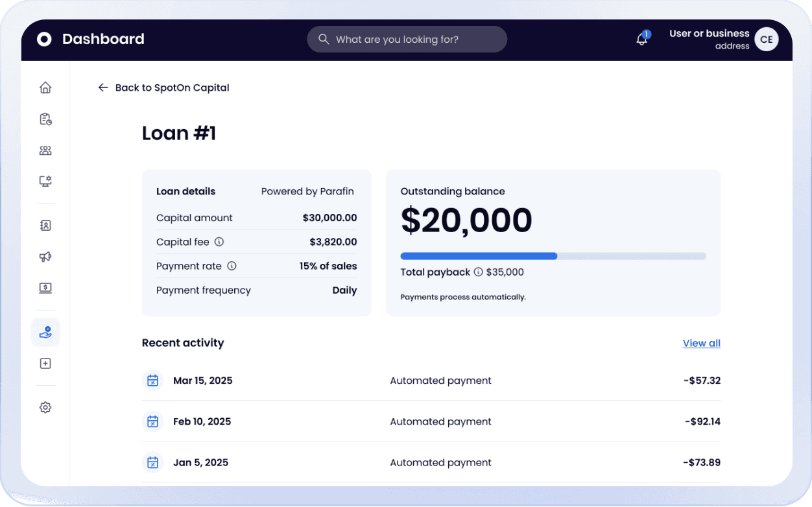Click the Payment rate info icon
This screenshot has width=812, height=507.
[x=232, y=266]
